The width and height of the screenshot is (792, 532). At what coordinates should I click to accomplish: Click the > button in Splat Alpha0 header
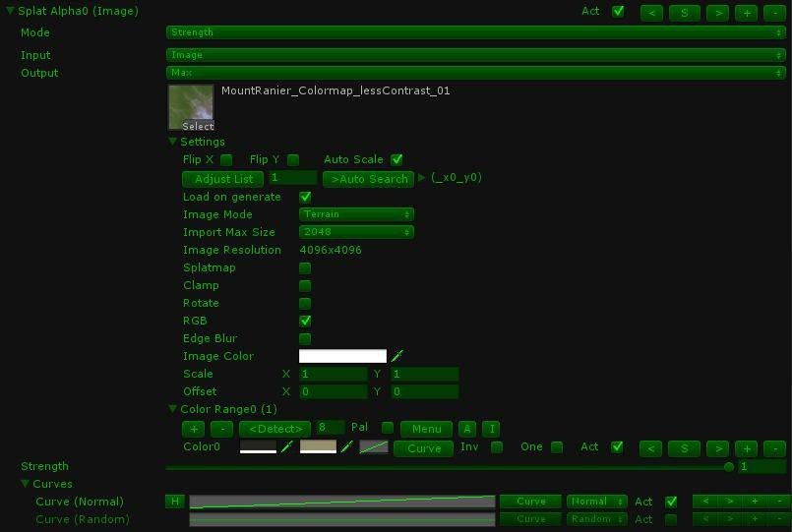click(717, 13)
